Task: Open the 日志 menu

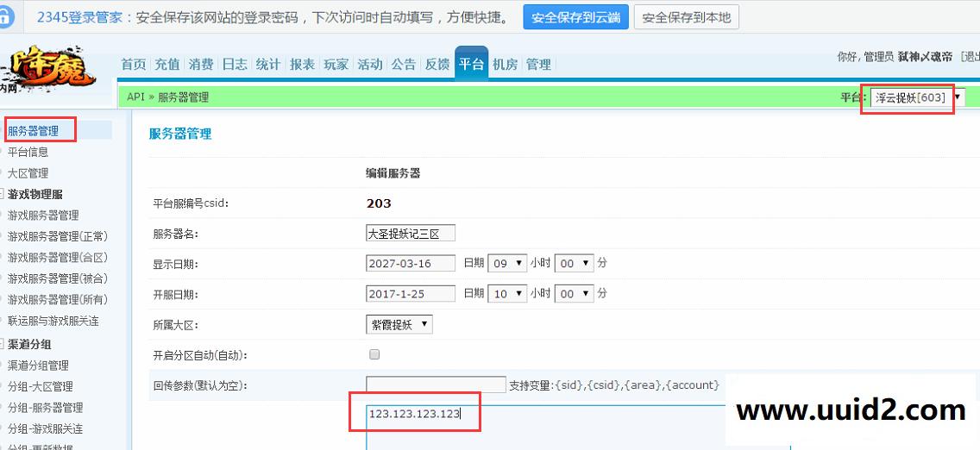Action: coord(235,65)
